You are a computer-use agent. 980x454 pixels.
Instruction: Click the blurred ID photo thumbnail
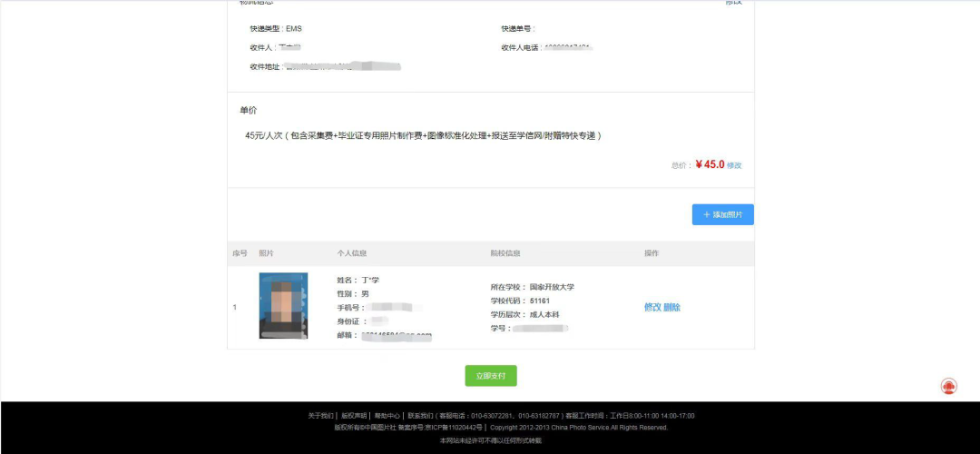[283, 306]
